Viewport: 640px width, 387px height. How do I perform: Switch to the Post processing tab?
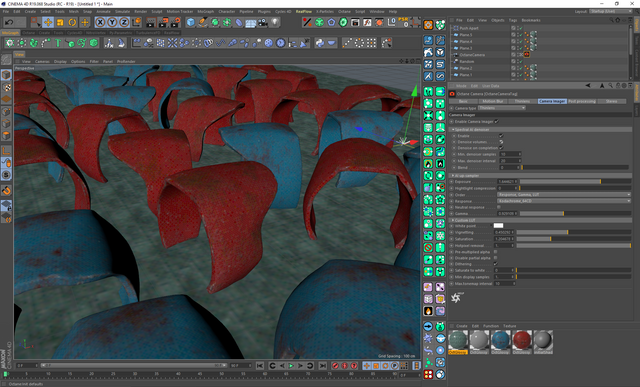click(582, 101)
